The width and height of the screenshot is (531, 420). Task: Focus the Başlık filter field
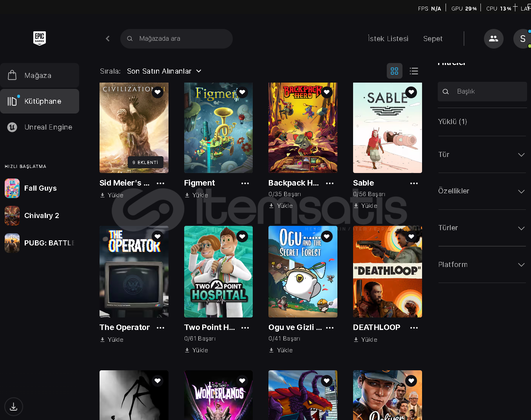[x=482, y=92]
